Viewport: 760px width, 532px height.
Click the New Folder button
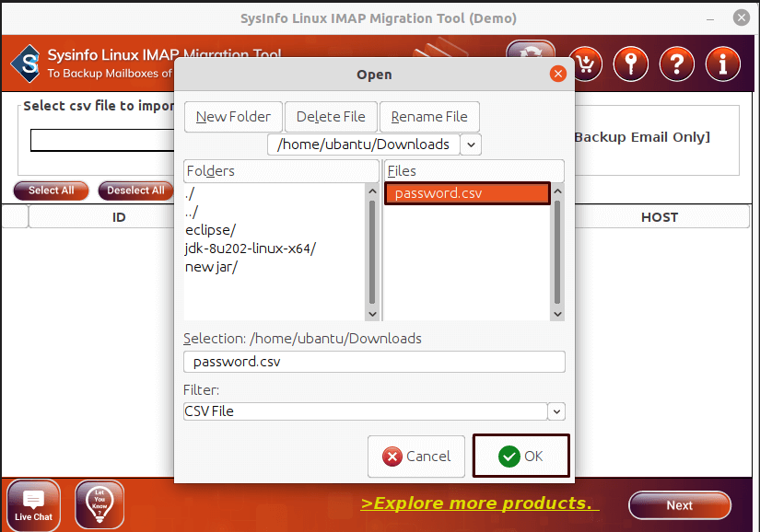pyautogui.click(x=233, y=117)
